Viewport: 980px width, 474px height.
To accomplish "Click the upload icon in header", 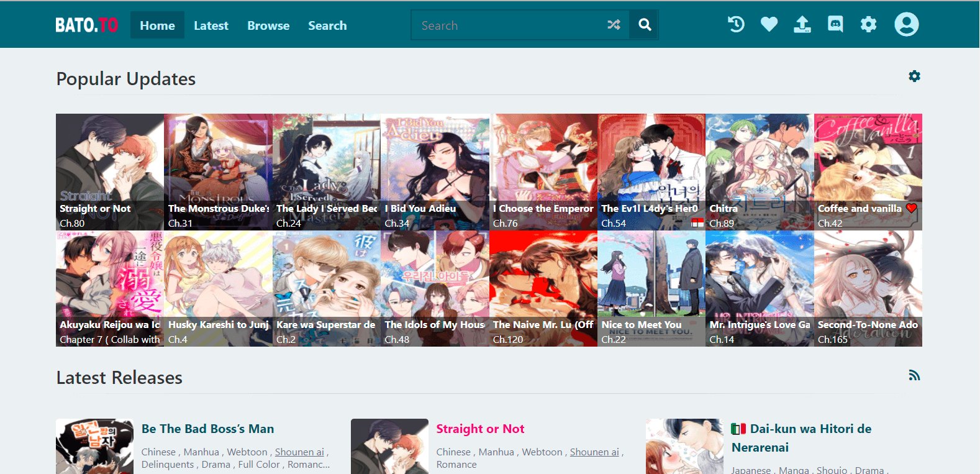I will click(802, 24).
